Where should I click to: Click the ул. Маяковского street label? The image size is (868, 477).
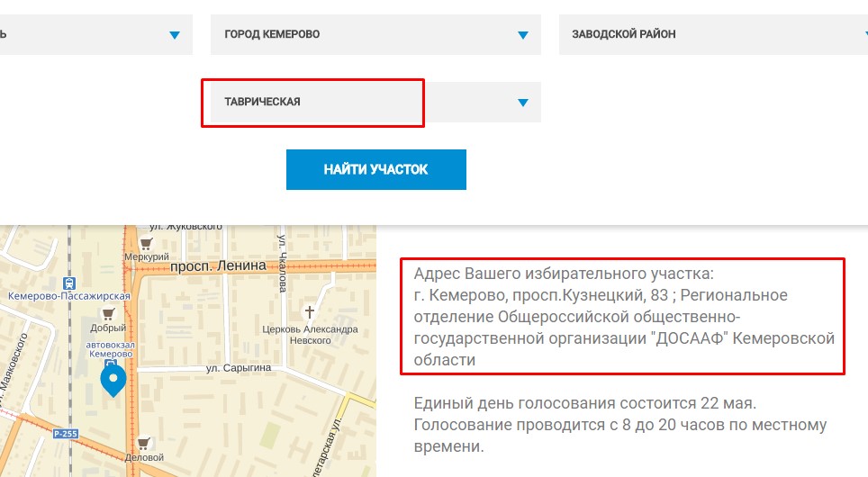tap(13, 370)
